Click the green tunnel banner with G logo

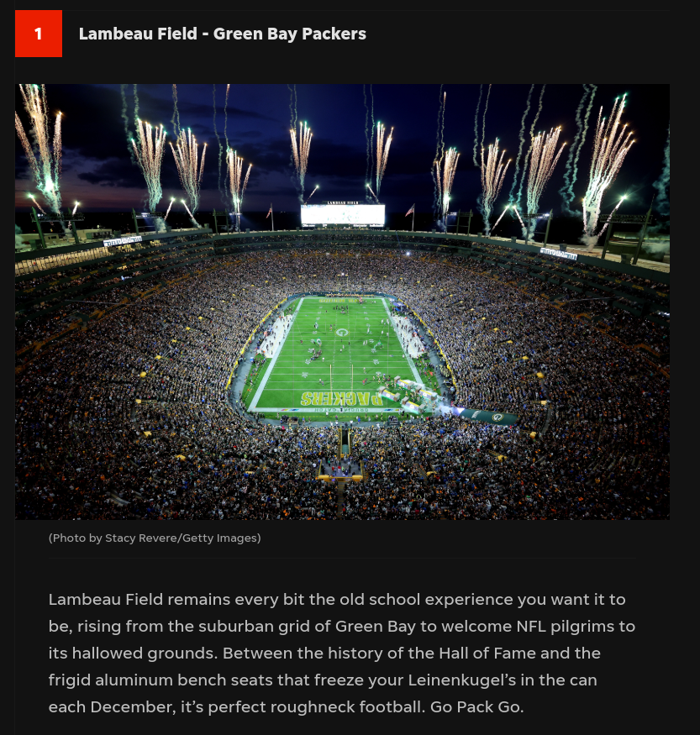point(487,416)
